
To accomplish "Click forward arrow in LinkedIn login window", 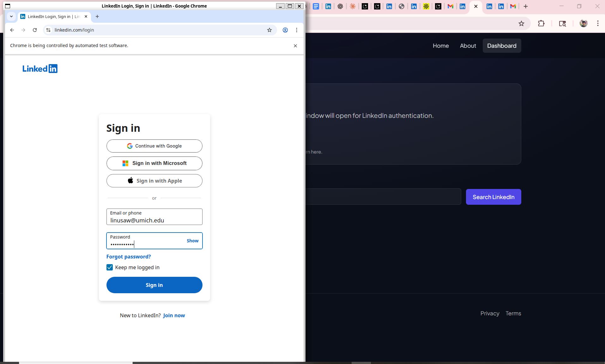I will click(x=23, y=30).
